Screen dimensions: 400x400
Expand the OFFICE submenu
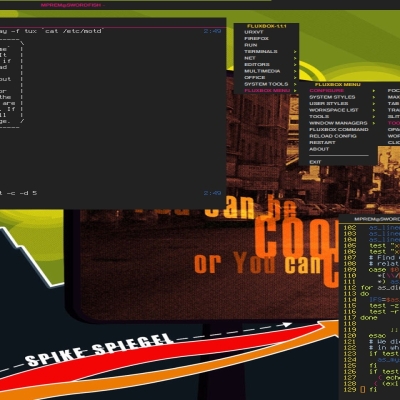[266, 78]
